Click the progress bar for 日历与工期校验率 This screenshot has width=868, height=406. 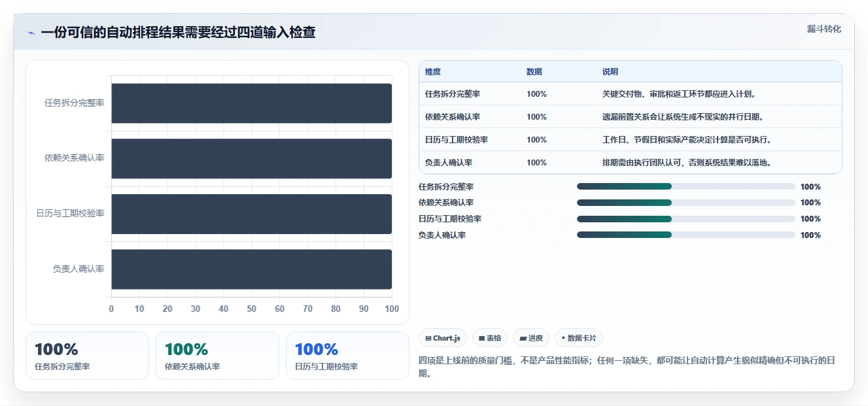(x=686, y=218)
